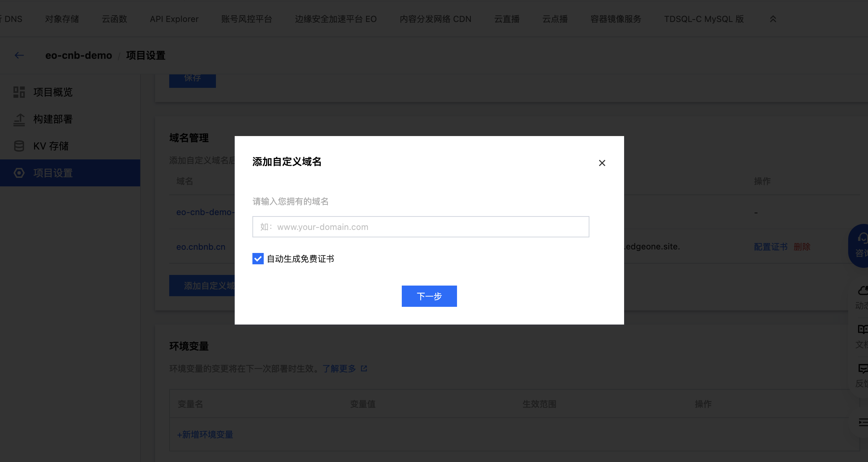
Task: Close the 添加自定义域名 dialog with X
Action: click(x=602, y=163)
